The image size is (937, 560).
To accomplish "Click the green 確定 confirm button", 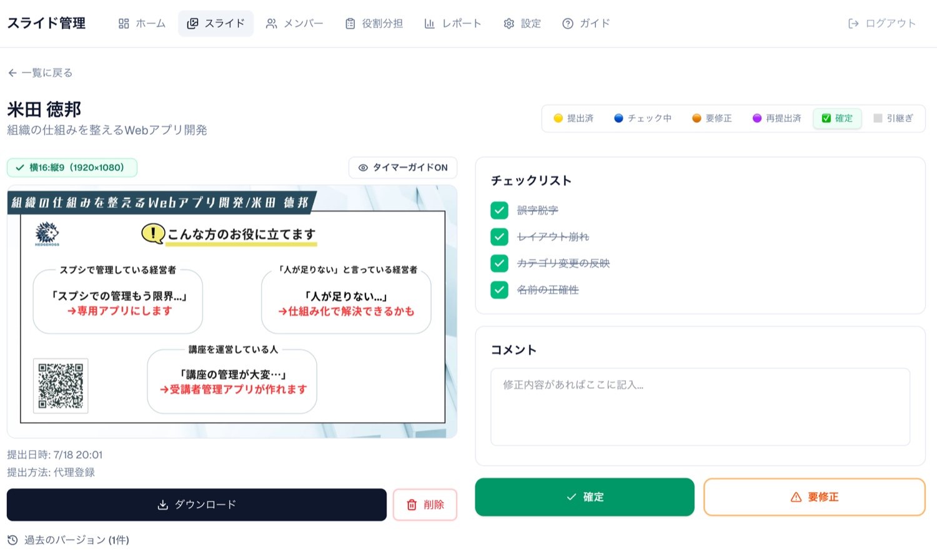I will (x=585, y=497).
